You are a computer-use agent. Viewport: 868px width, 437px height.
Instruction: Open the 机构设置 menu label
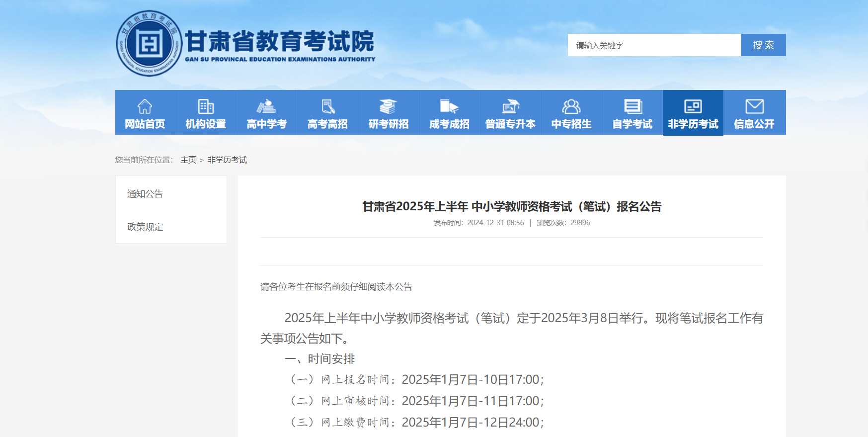[206, 124]
